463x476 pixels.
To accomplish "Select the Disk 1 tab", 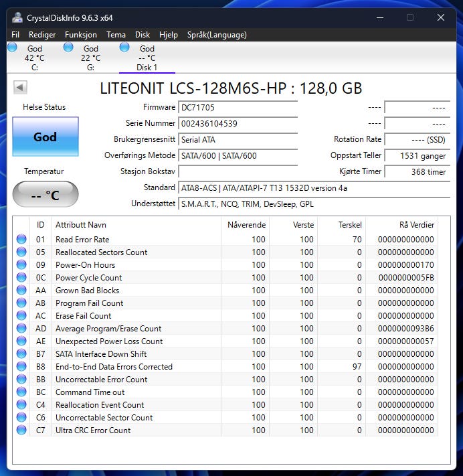I will click(147, 58).
